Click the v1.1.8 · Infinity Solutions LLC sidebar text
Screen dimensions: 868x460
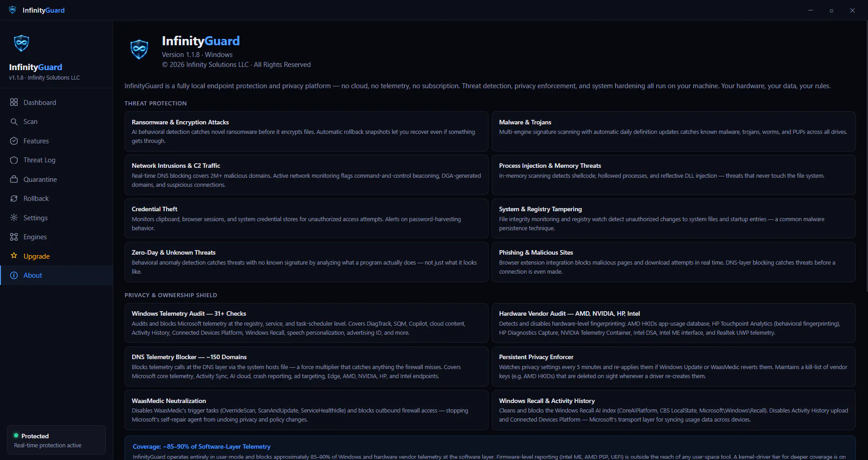(44, 78)
